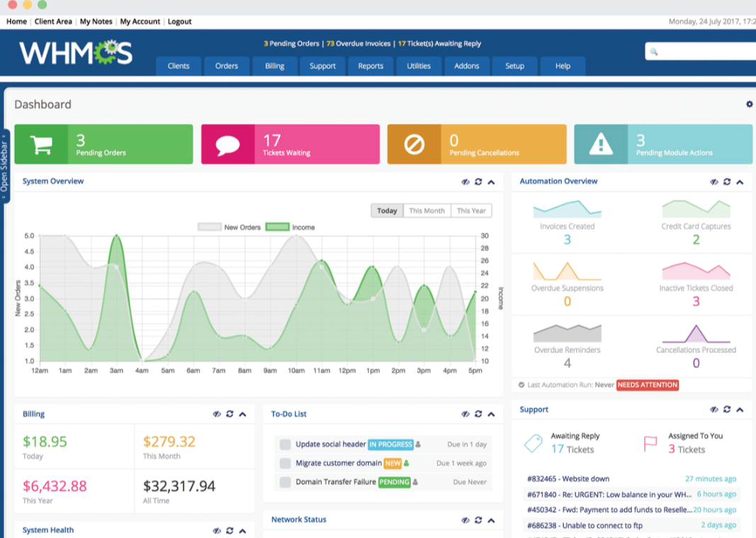
Task: Open the Support navigation menu
Action: point(322,66)
